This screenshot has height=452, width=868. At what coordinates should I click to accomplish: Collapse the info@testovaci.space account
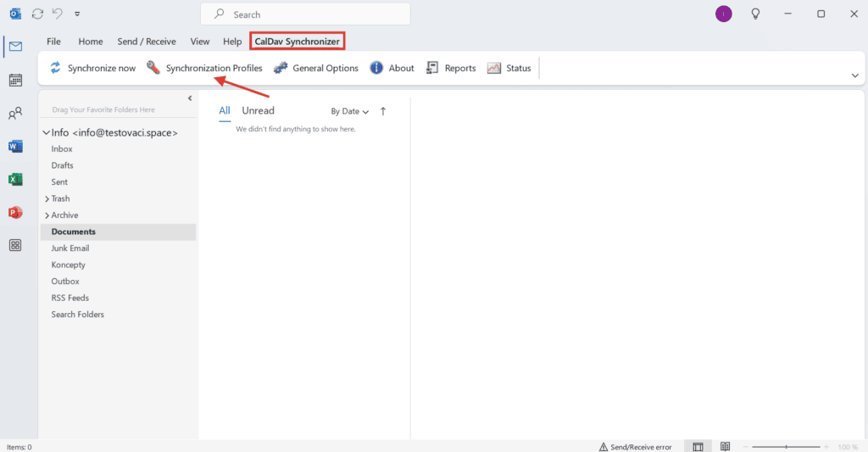[47, 133]
